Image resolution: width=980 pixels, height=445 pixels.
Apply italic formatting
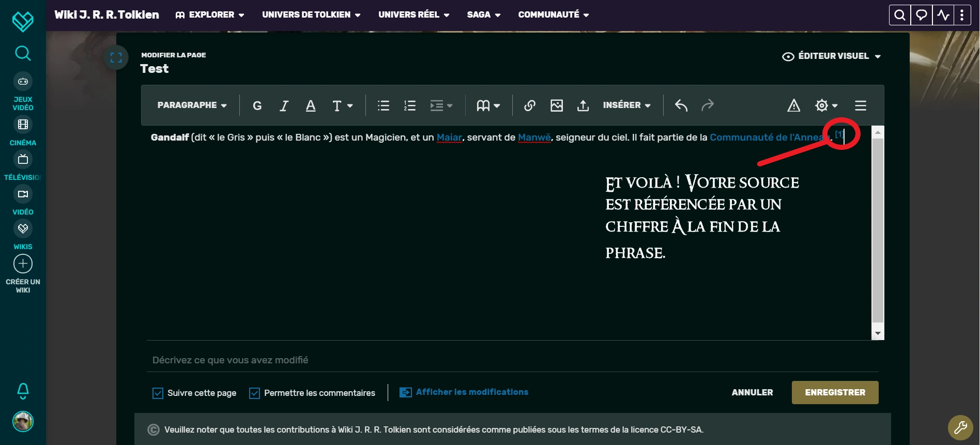(284, 105)
